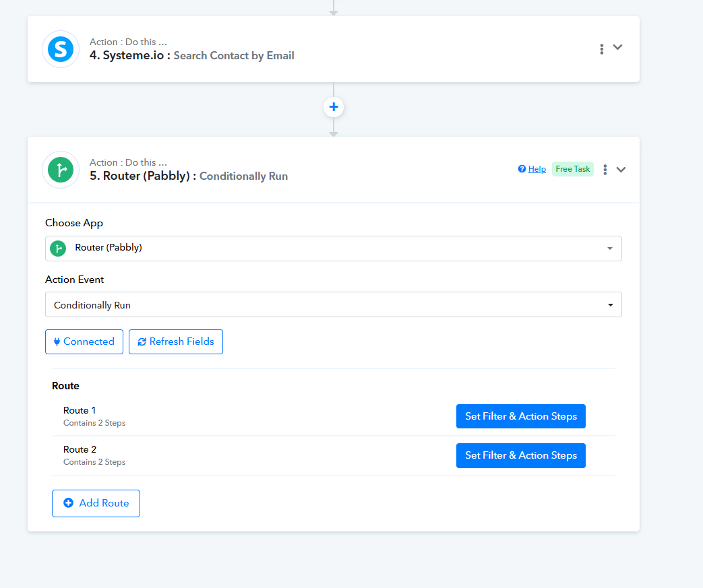
Task: Expand the Systeme.io Search Contact step
Action: 618,48
